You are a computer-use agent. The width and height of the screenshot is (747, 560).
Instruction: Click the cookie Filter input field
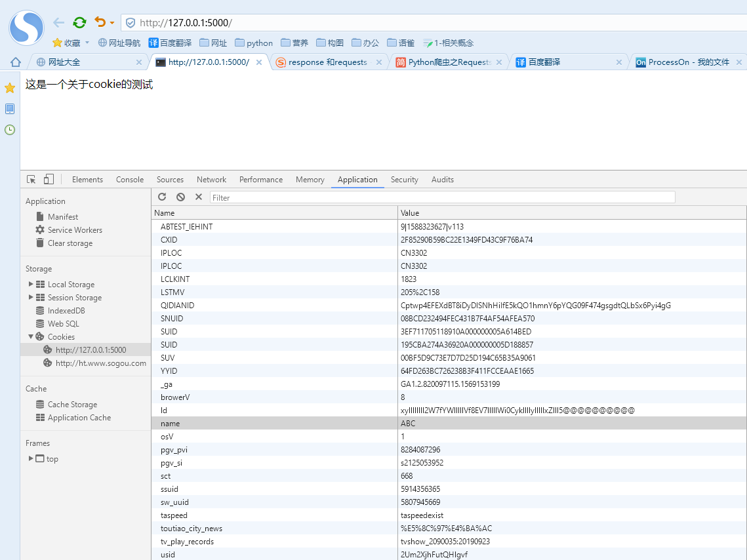click(442, 197)
